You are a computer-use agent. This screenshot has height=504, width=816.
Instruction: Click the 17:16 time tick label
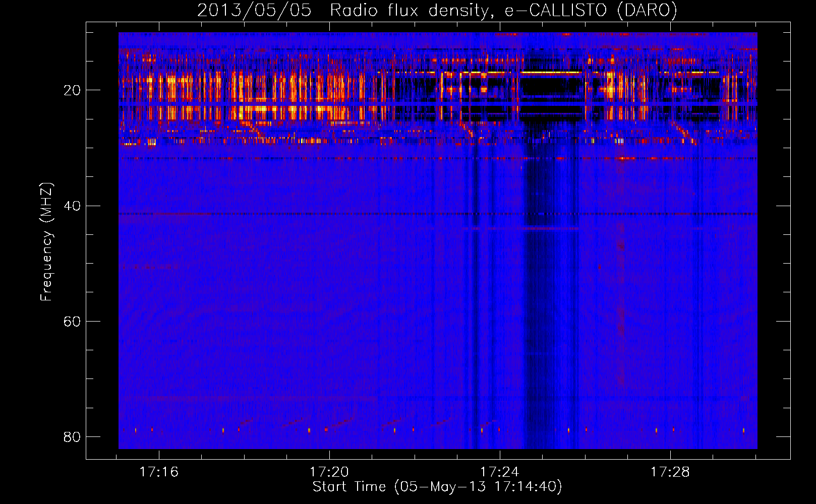[x=159, y=472]
